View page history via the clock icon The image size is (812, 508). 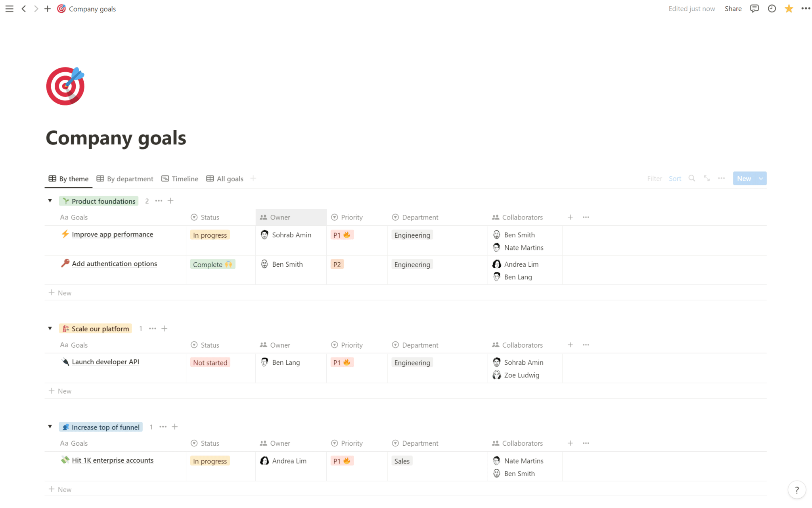click(772, 8)
